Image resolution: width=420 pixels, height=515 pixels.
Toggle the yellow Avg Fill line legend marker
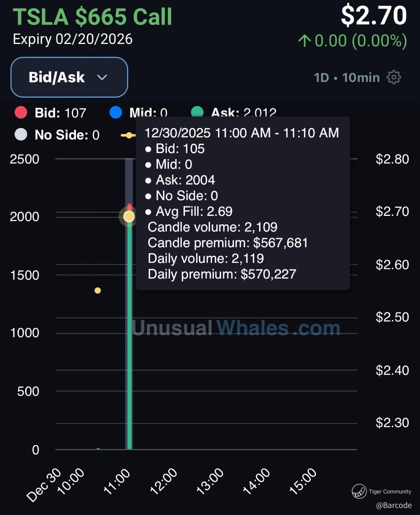click(128, 135)
